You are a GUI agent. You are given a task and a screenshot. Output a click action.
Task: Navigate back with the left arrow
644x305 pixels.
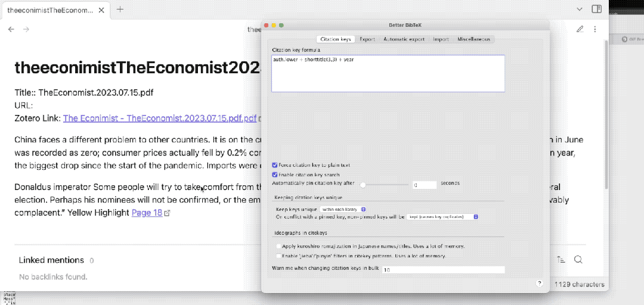(11, 29)
